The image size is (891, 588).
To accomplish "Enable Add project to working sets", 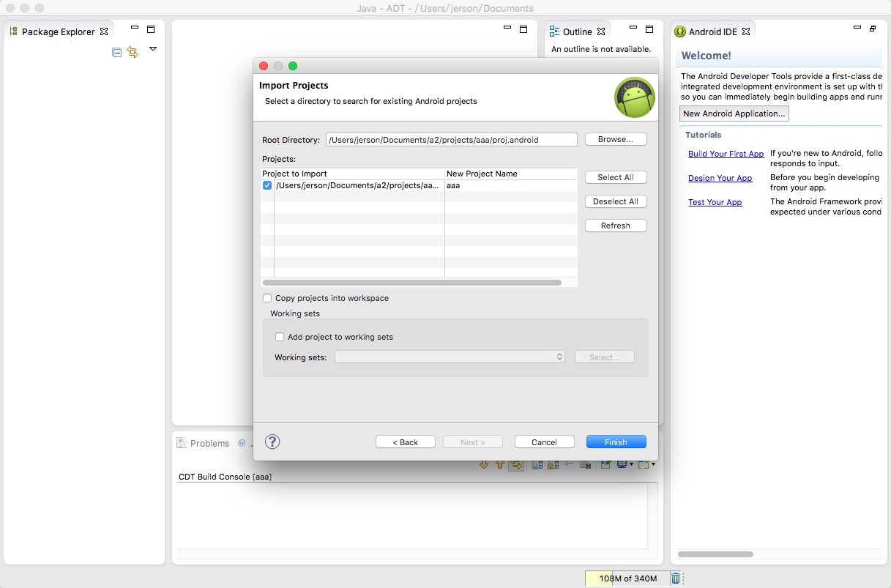I will [x=280, y=337].
